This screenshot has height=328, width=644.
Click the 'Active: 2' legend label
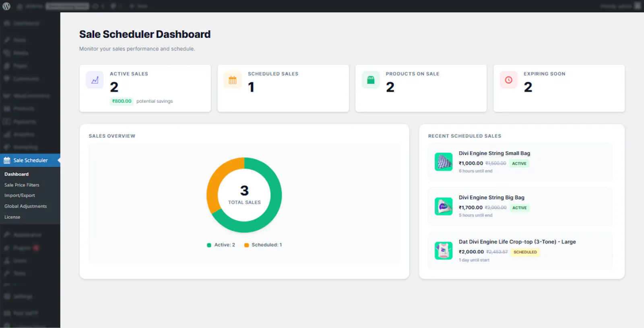(225, 245)
